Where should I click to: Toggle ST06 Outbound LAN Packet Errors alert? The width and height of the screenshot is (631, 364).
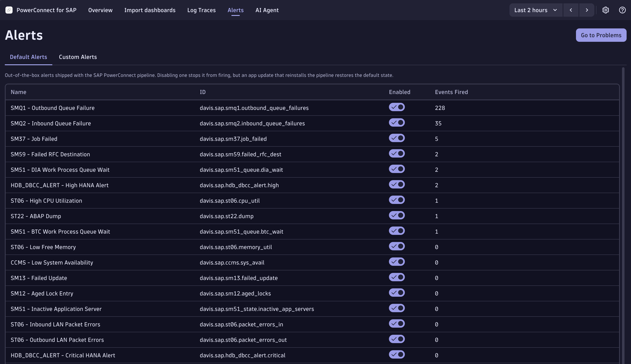(397, 339)
